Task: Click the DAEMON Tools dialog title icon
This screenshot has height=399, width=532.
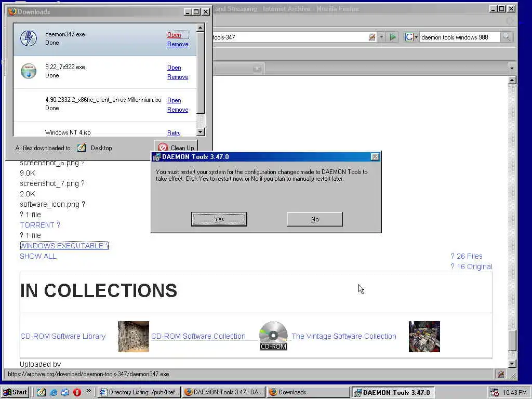Action: 156,157
